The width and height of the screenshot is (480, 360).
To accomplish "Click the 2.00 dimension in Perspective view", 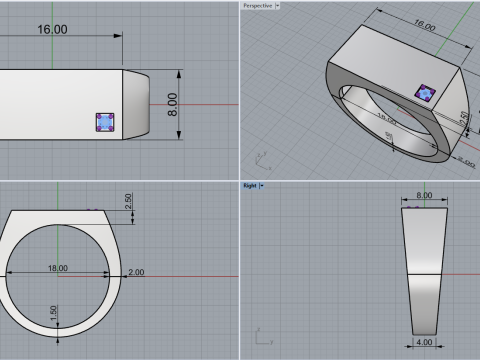I will (466, 162).
